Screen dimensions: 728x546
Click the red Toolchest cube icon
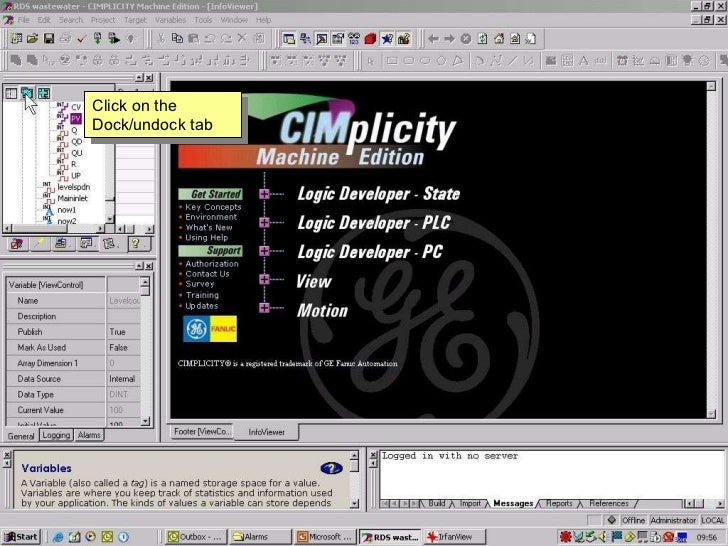(x=370, y=39)
